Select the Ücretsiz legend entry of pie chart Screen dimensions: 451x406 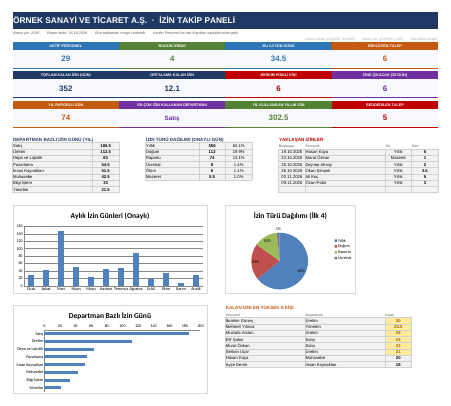[x=343, y=258]
